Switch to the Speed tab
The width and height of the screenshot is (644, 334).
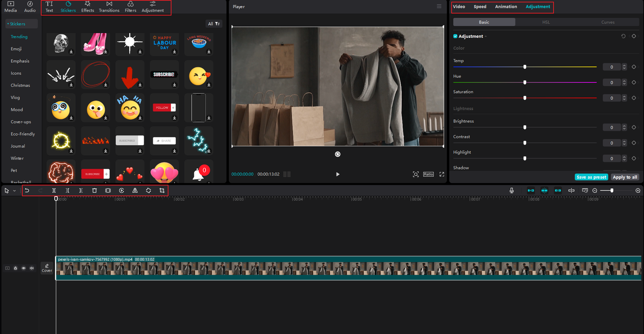[480, 7]
